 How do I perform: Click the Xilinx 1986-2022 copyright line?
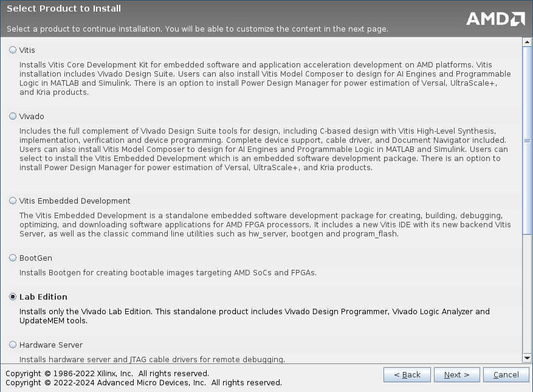pyautogui.click(x=107, y=374)
